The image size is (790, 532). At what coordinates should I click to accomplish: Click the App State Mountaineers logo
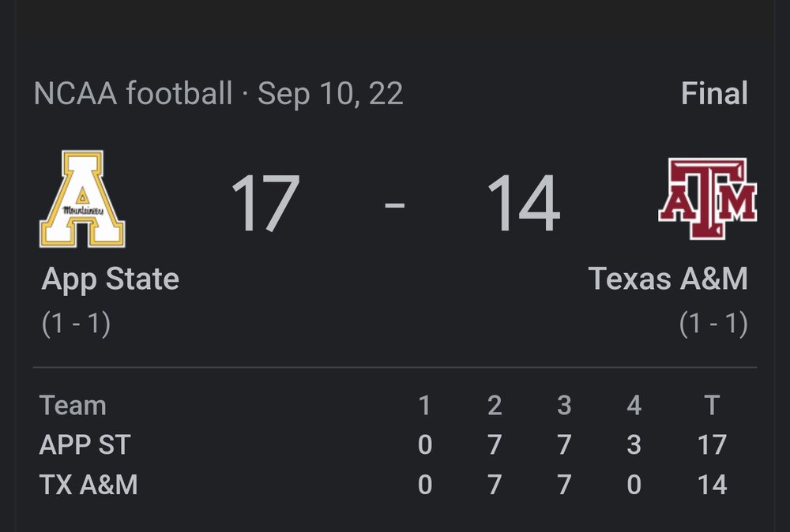[83, 199]
